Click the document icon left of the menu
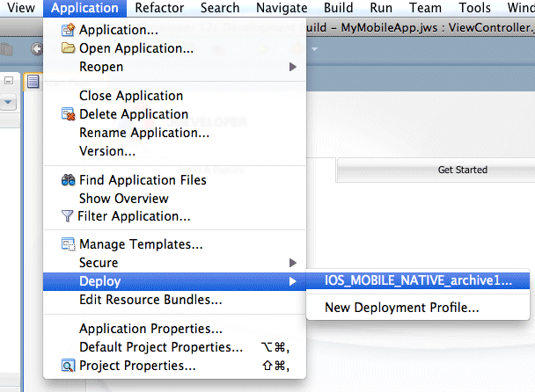 coord(33,82)
